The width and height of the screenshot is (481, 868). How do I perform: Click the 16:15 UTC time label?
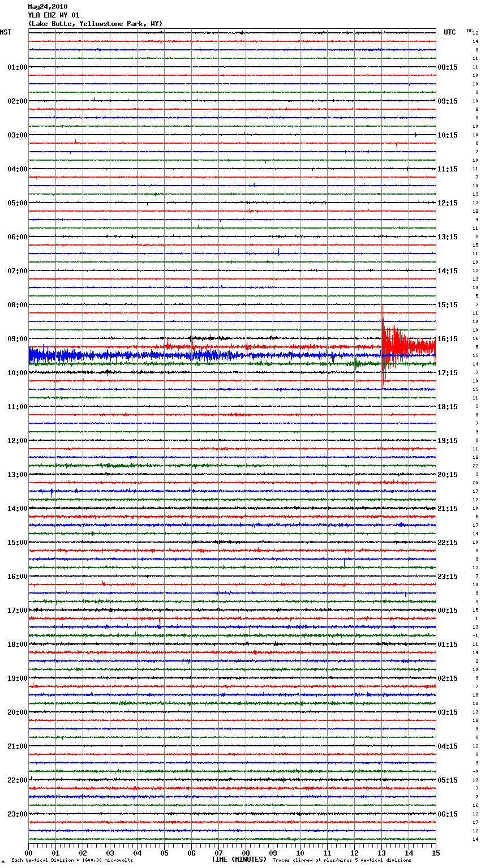[448, 339]
